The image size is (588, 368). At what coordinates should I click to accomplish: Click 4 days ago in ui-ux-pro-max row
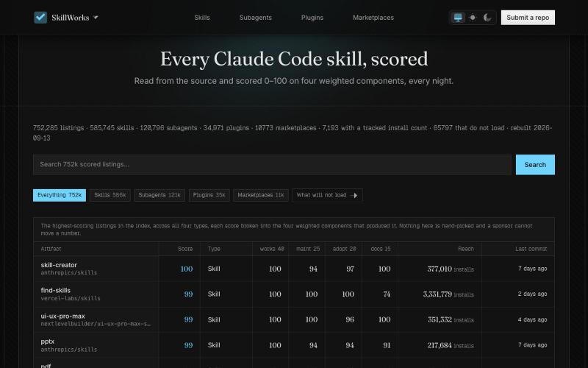[x=532, y=319]
